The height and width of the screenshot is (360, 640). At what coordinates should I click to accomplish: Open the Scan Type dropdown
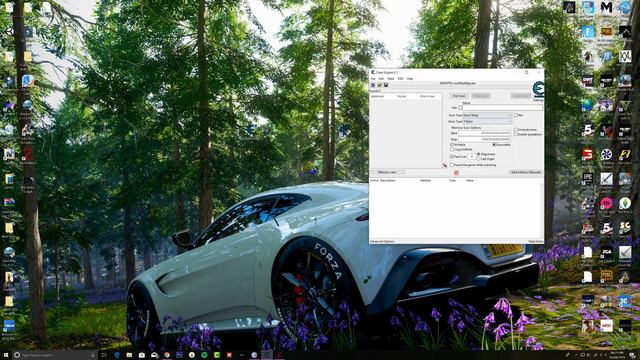tap(487, 116)
